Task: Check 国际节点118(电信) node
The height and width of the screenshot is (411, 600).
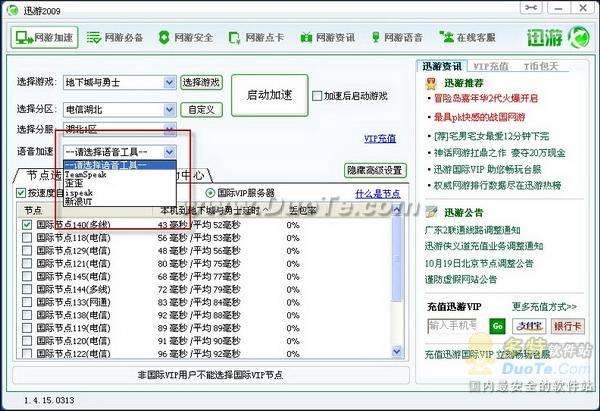Action: (x=26, y=238)
